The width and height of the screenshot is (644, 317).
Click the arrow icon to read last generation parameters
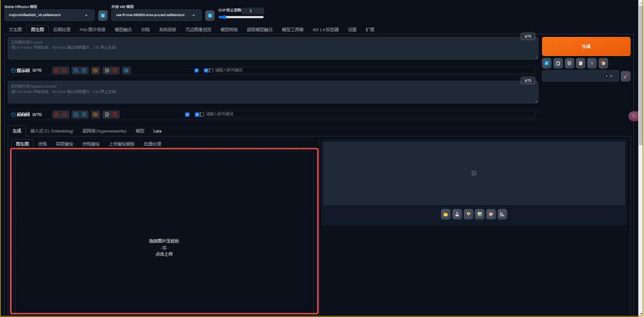click(x=547, y=63)
